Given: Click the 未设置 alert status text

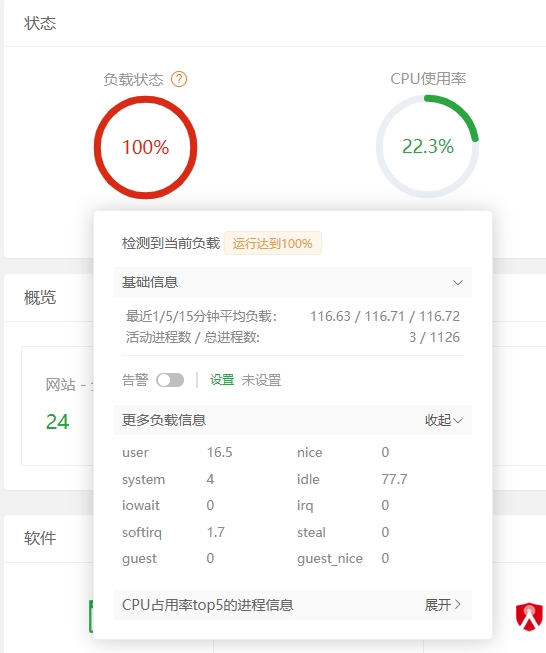Looking at the screenshot, I should coord(262,380).
